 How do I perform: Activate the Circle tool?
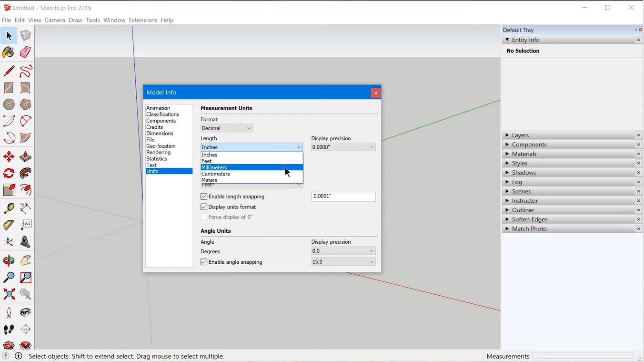(9, 104)
